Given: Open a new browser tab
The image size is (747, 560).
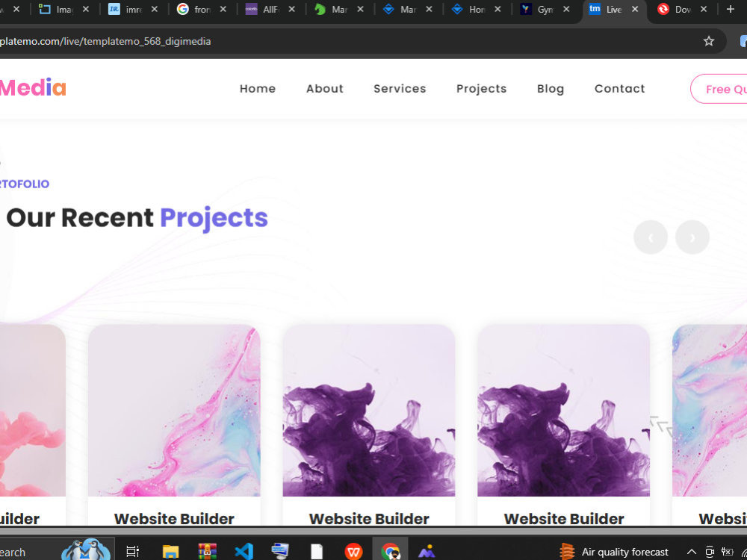Looking at the screenshot, I should tap(730, 9).
